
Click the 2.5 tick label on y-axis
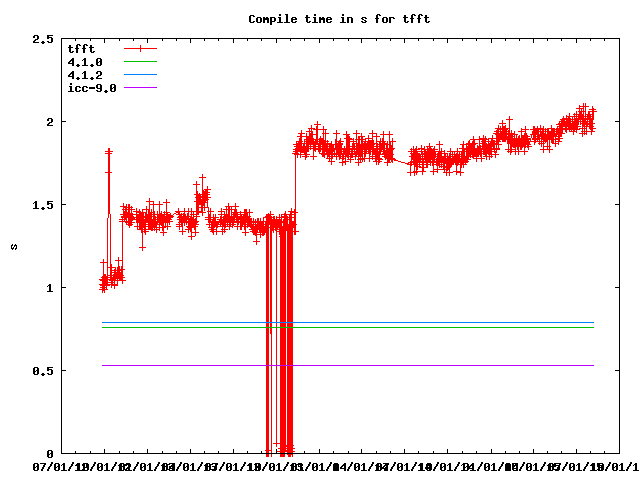click(43, 39)
